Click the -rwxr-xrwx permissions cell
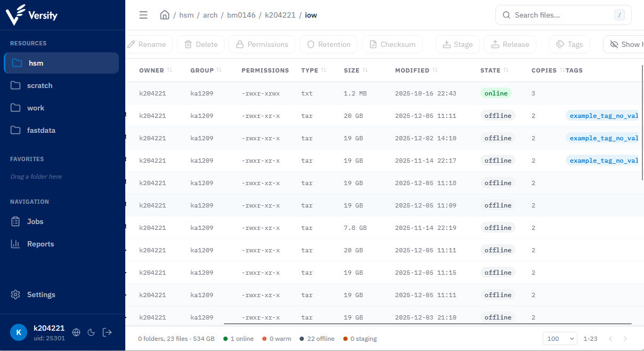The width and height of the screenshot is (644, 351). click(x=261, y=93)
